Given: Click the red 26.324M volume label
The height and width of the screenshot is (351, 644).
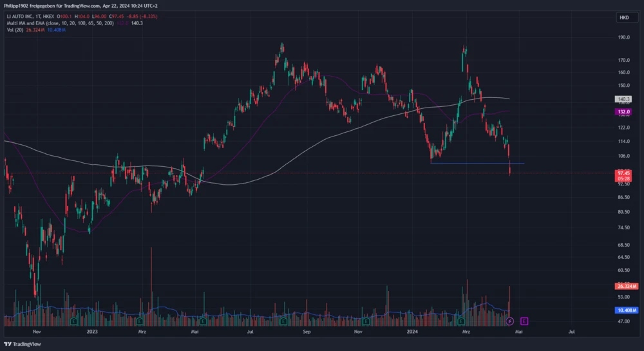Looking at the screenshot, I should coord(626,286).
